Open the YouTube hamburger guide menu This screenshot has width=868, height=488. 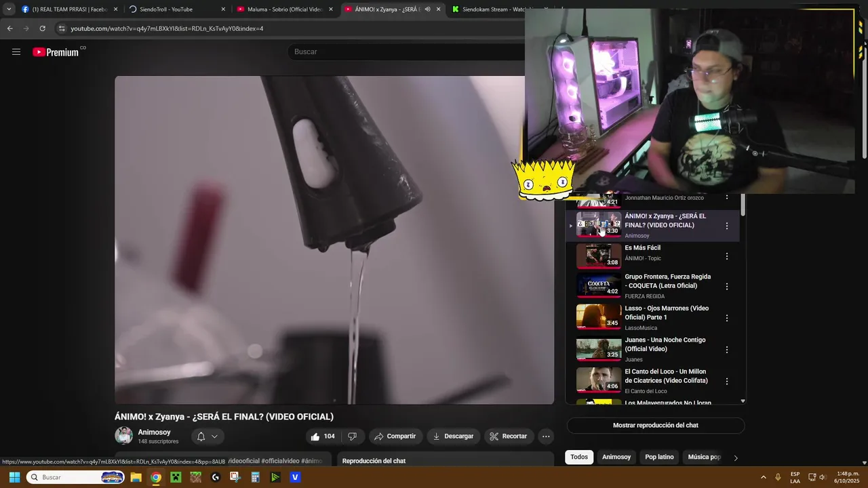click(16, 52)
